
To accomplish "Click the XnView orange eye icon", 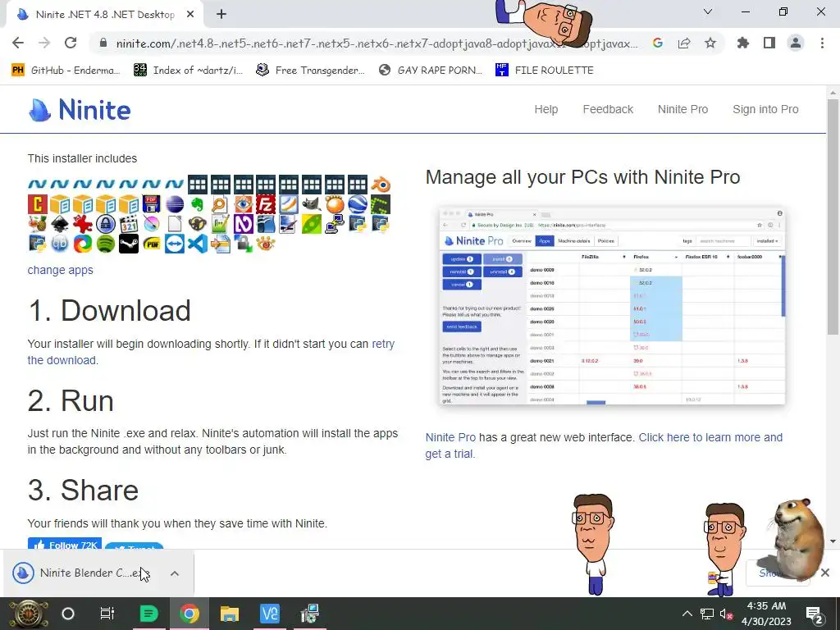I will coord(266,244).
